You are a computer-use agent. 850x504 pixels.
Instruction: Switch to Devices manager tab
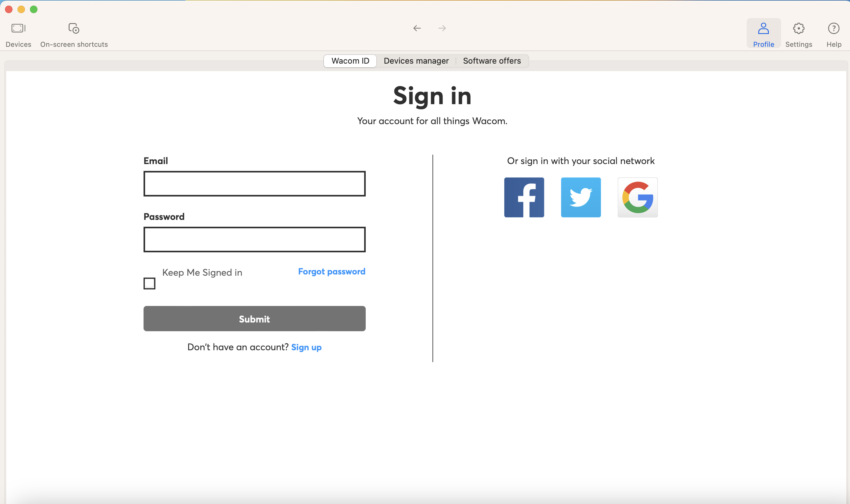[416, 61]
